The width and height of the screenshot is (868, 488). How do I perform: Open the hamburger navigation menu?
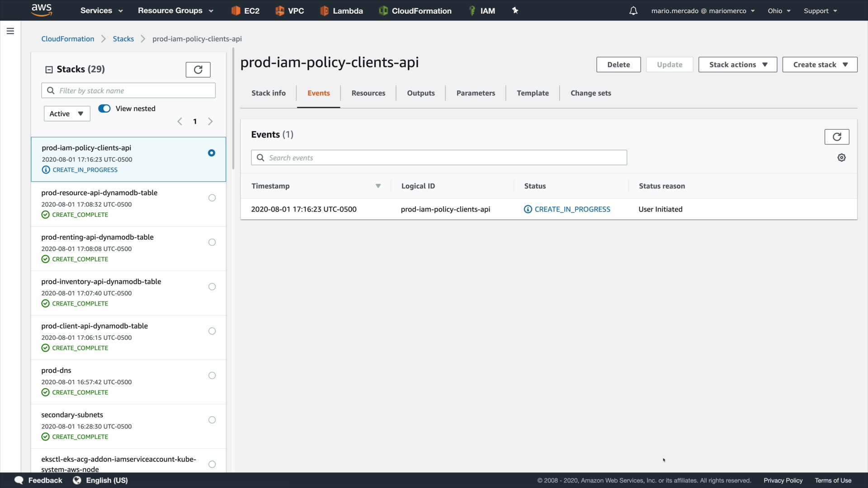pyautogui.click(x=10, y=31)
